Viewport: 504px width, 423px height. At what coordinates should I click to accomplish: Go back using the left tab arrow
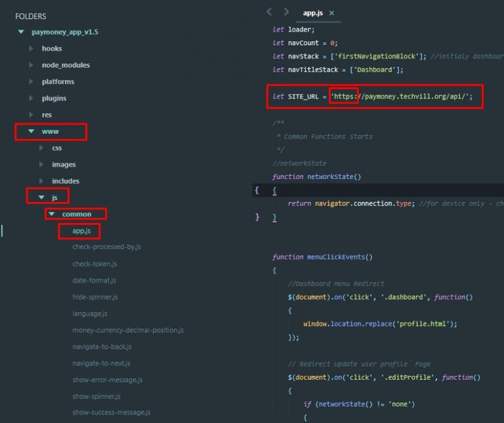(x=269, y=12)
